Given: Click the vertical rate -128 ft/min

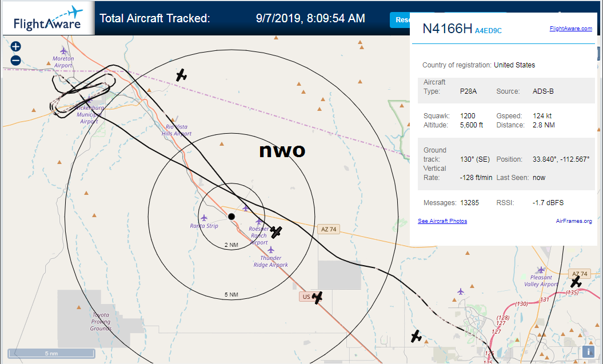Looking at the screenshot, I should click(476, 178).
